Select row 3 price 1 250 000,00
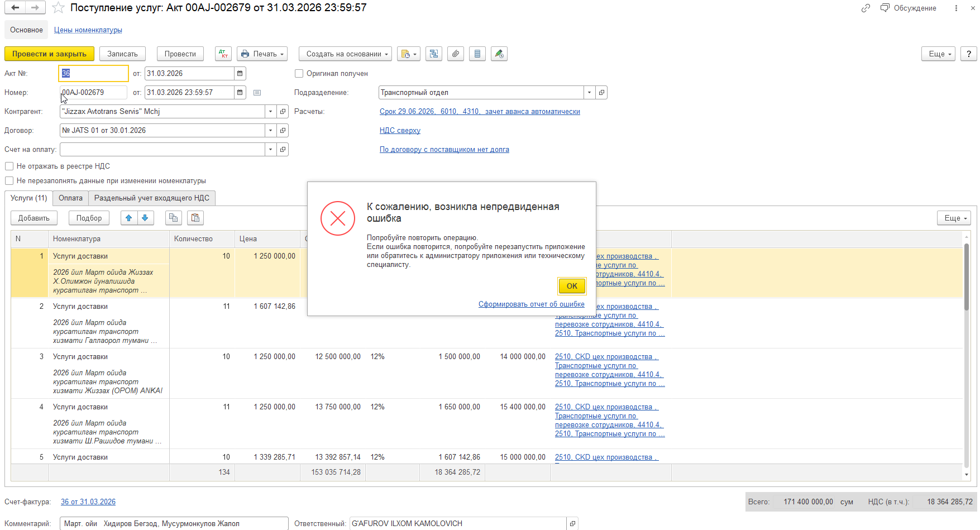The image size is (980, 530). (x=275, y=356)
